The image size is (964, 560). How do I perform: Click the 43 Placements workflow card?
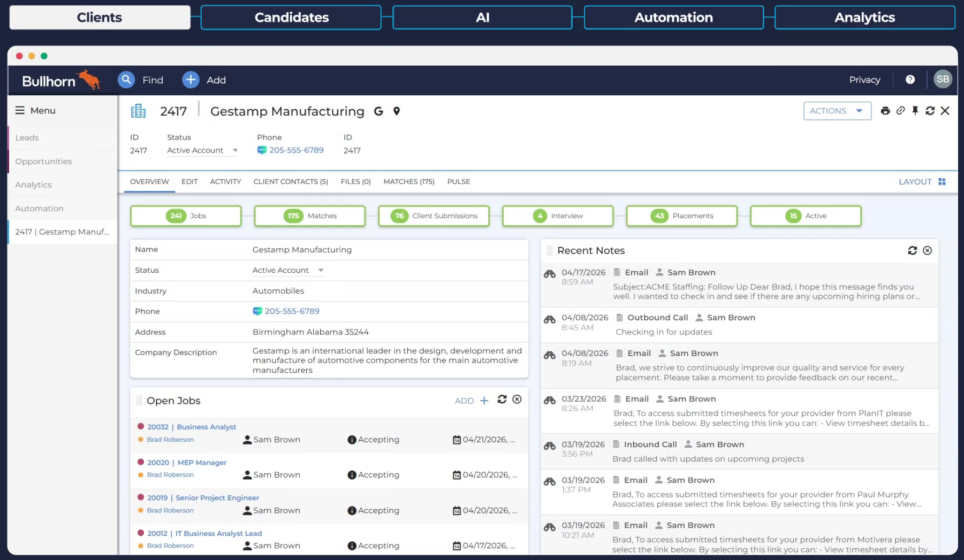click(x=682, y=216)
